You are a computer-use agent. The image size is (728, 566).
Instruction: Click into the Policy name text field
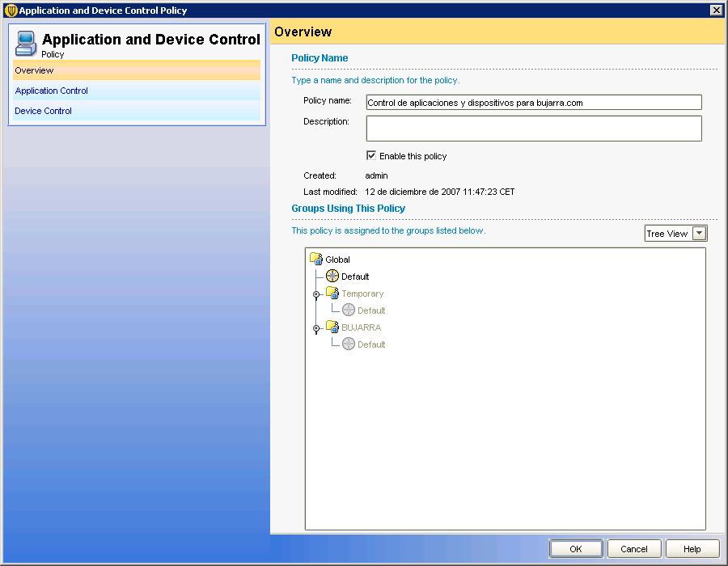coord(534,103)
